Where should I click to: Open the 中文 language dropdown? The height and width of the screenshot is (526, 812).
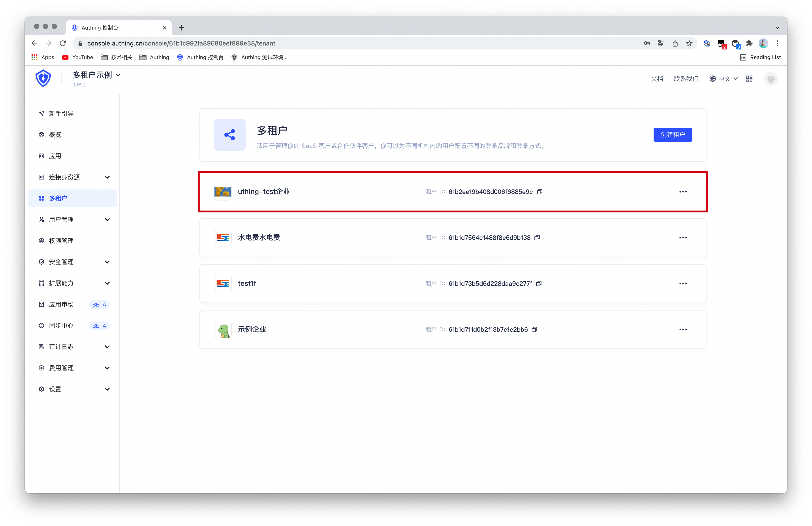pyautogui.click(x=724, y=79)
